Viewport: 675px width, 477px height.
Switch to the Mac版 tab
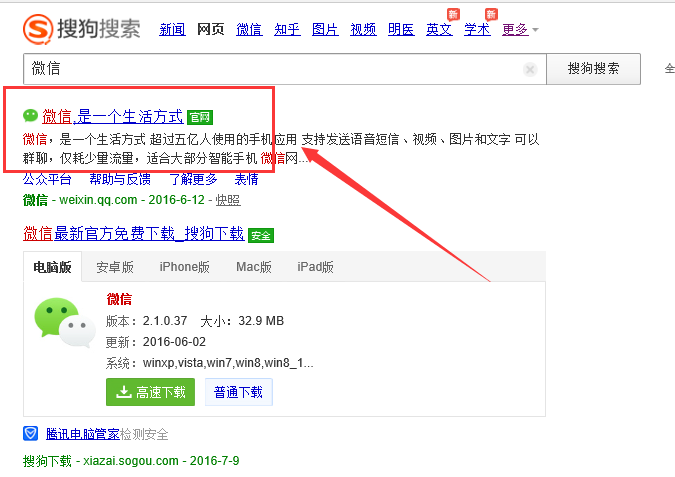(254, 267)
